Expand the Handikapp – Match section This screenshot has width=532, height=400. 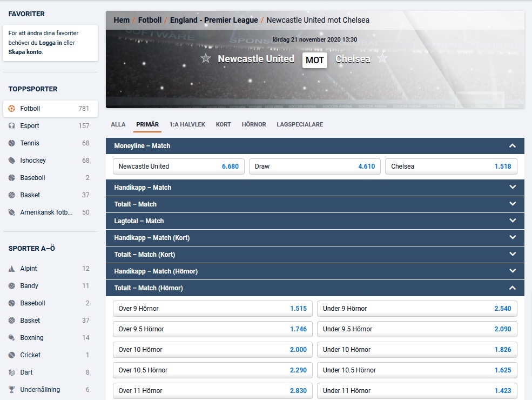tap(513, 187)
